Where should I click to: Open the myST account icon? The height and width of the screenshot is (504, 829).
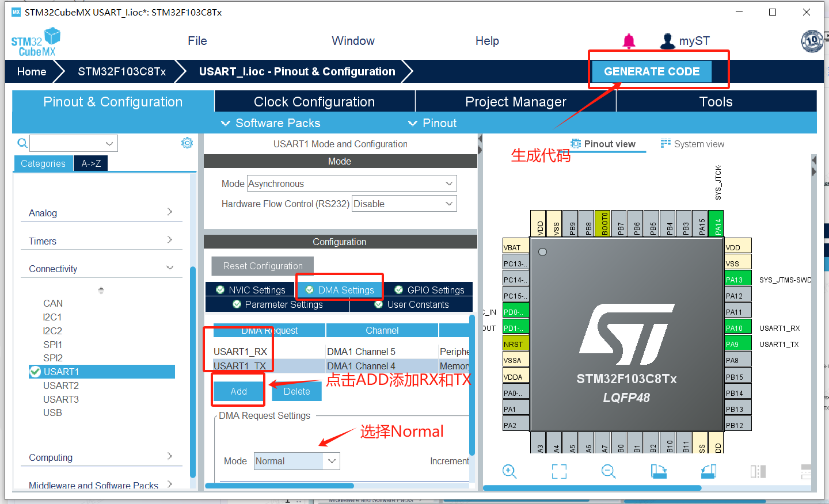point(667,41)
